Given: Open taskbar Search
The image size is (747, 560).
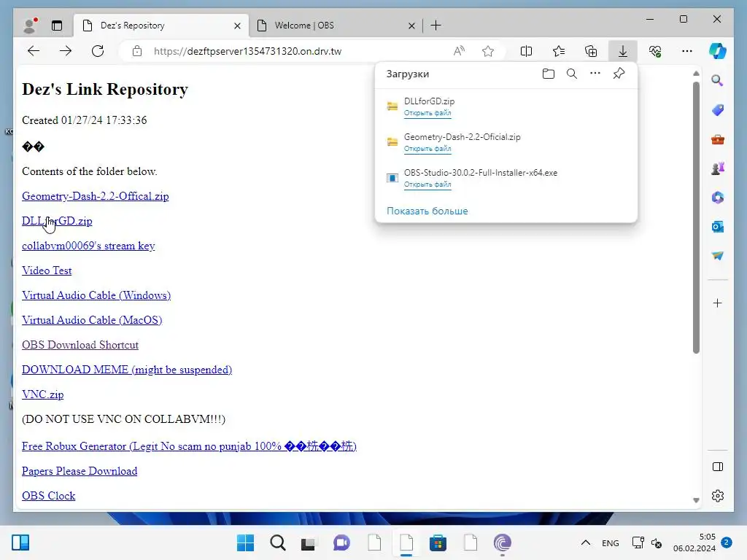Looking at the screenshot, I should 277,542.
